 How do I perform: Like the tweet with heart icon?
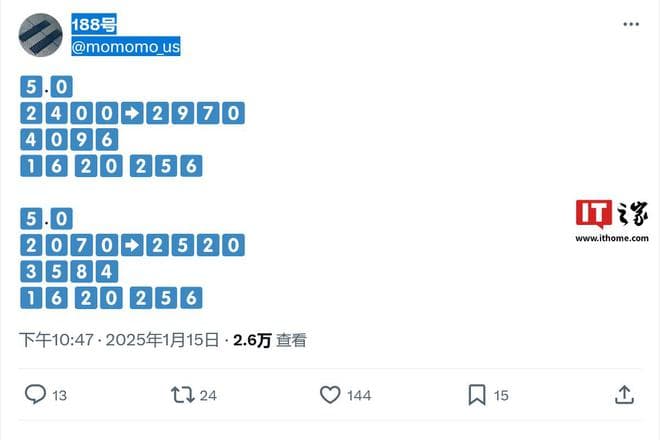[330, 395]
